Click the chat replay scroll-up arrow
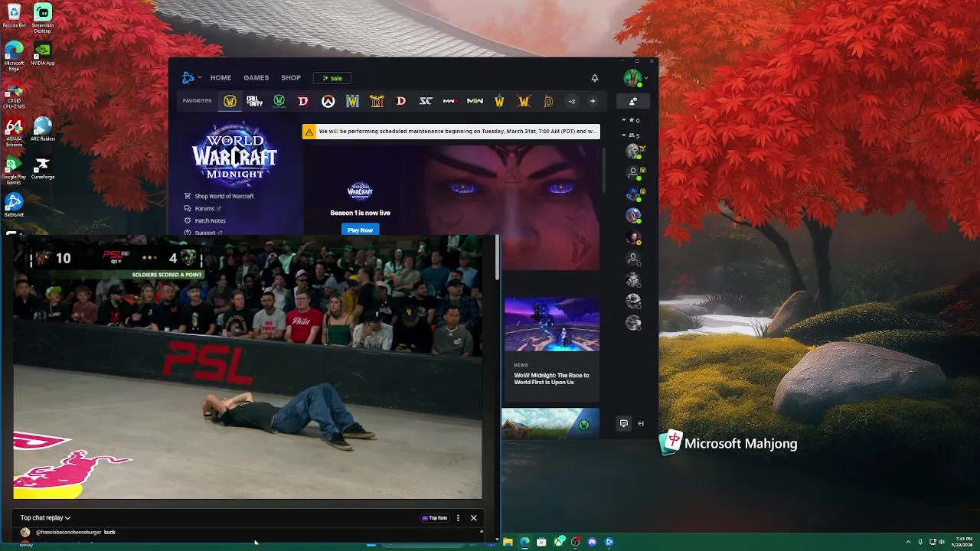The width and height of the screenshot is (980, 551). 482,530
